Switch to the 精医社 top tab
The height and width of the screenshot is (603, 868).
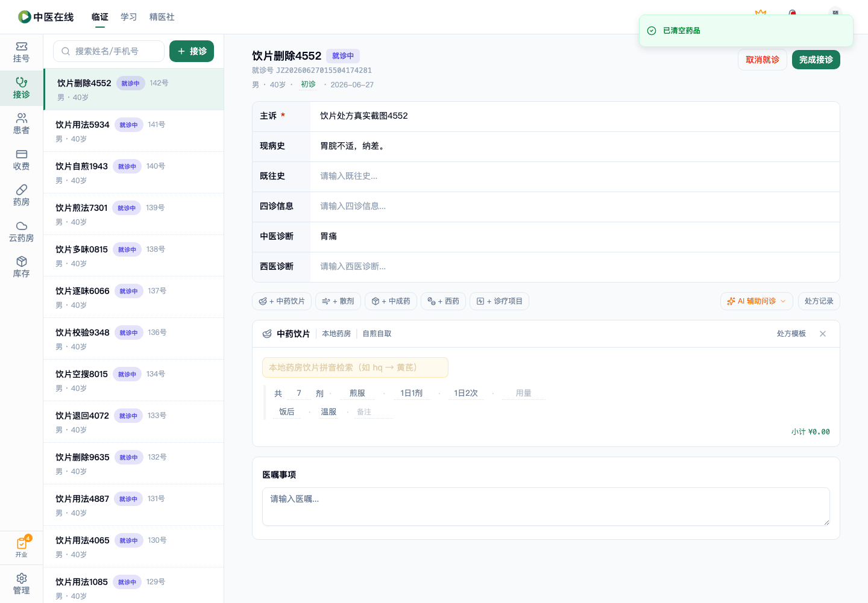(162, 17)
